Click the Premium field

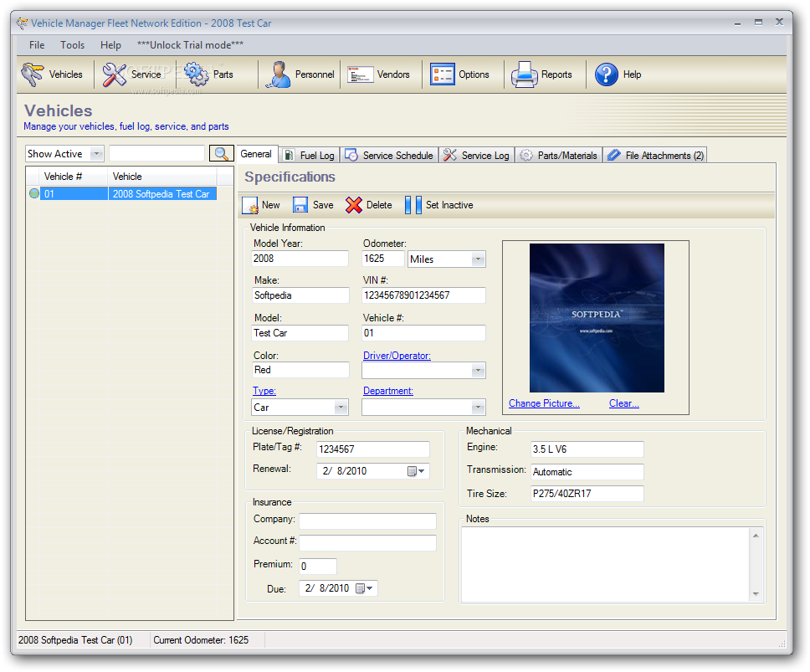(x=318, y=566)
